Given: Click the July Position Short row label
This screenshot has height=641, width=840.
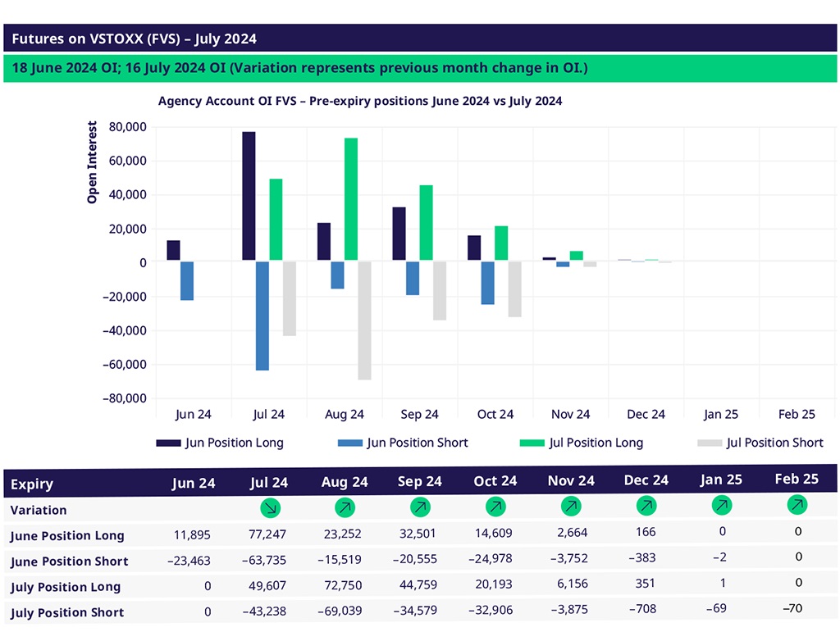Looking at the screenshot, I should (x=67, y=613).
